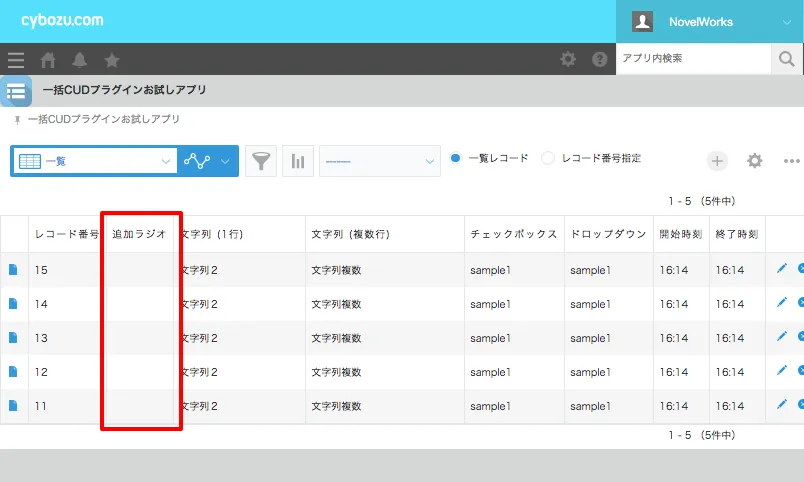804x482 pixels.
Task: Click the 終了時刻 column header
Action: (737, 234)
